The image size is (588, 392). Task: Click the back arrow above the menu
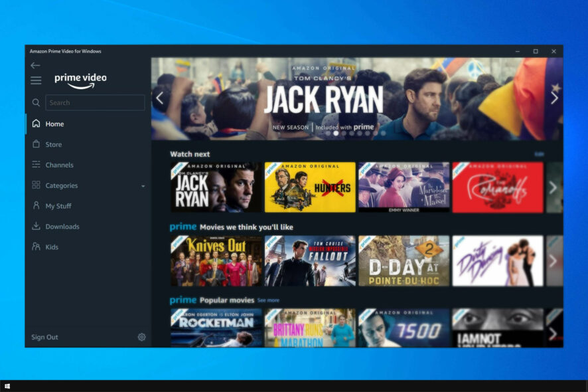35,65
